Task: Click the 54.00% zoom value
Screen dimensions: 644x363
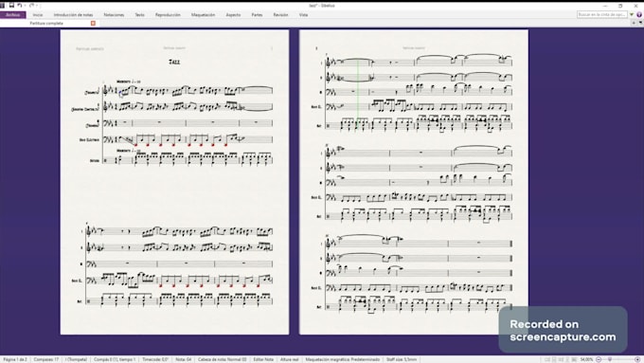Action: (x=586, y=359)
